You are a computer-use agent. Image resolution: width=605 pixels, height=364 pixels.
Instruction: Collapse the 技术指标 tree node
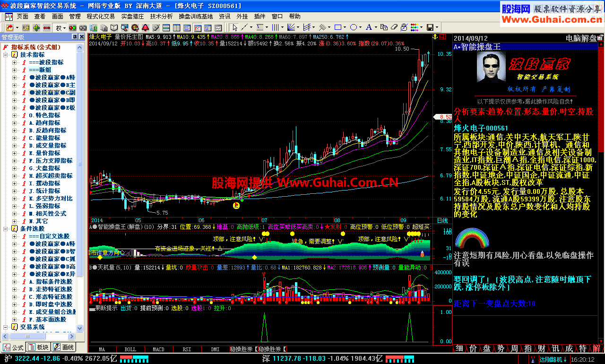pos(6,55)
